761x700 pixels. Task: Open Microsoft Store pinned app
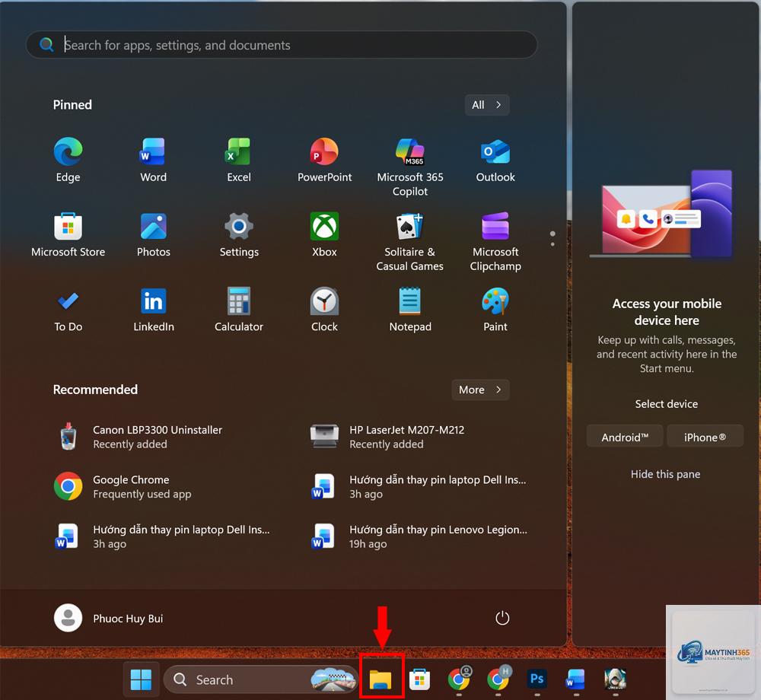click(68, 235)
